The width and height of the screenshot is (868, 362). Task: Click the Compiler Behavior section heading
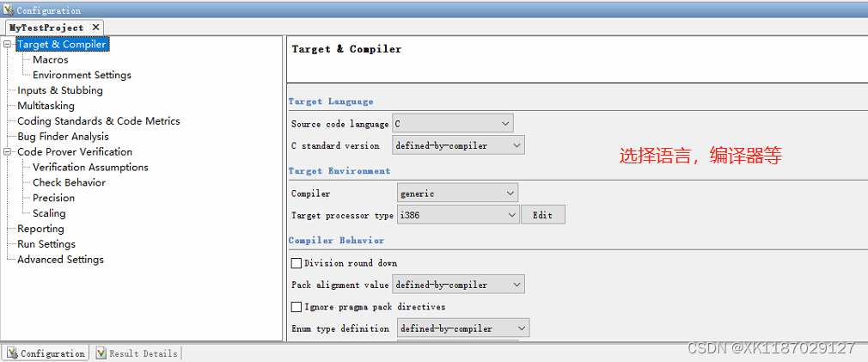coord(337,241)
